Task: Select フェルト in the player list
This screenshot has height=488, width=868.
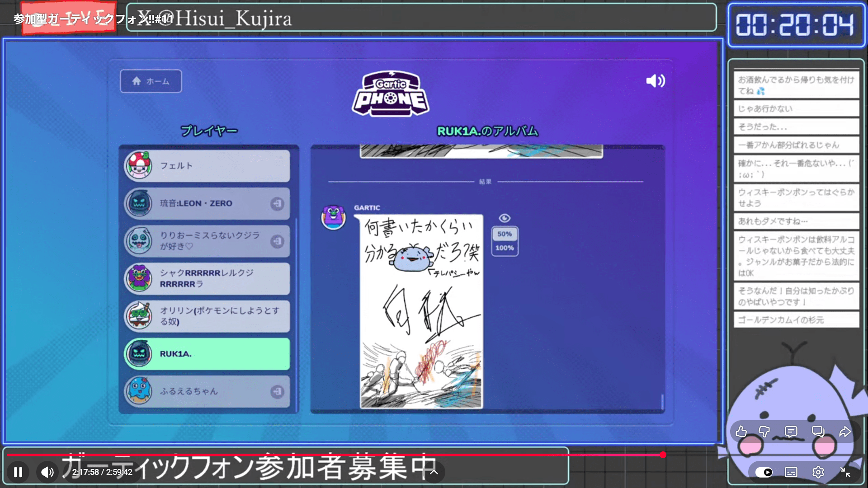Action: [207, 166]
